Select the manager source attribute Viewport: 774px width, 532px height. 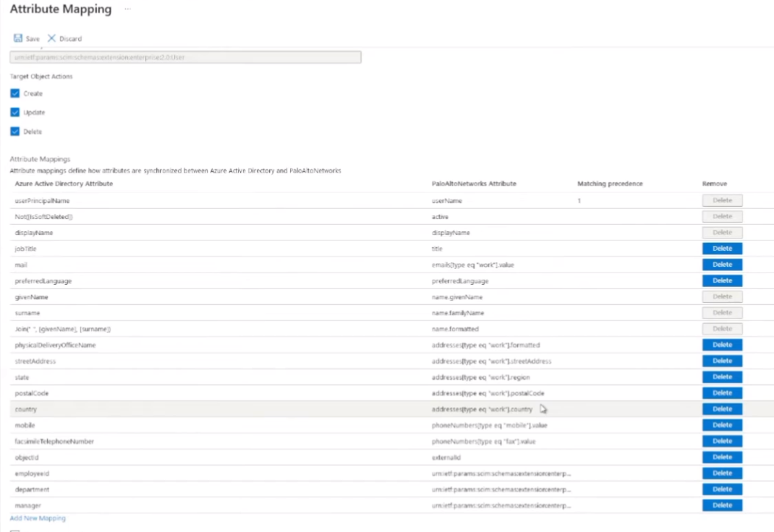(x=27, y=506)
